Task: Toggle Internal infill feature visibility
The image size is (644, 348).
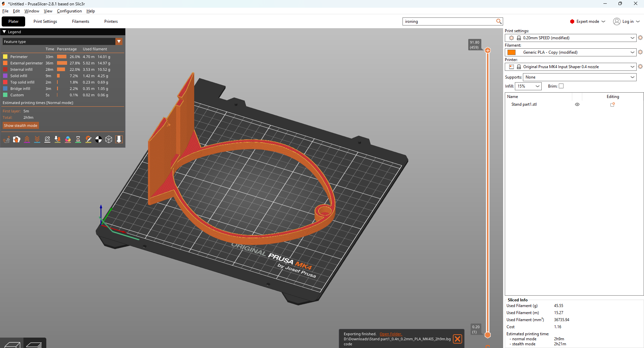Action: (x=21, y=69)
